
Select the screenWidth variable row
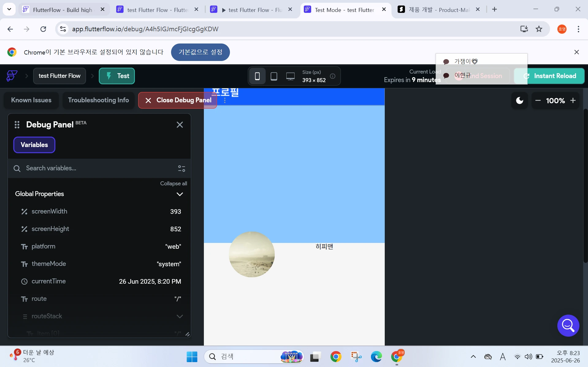(99, 211)
